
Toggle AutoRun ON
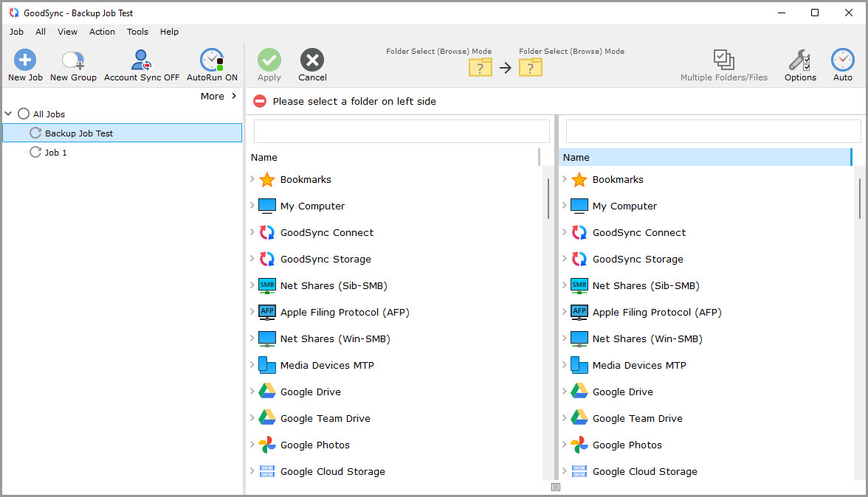212,60
